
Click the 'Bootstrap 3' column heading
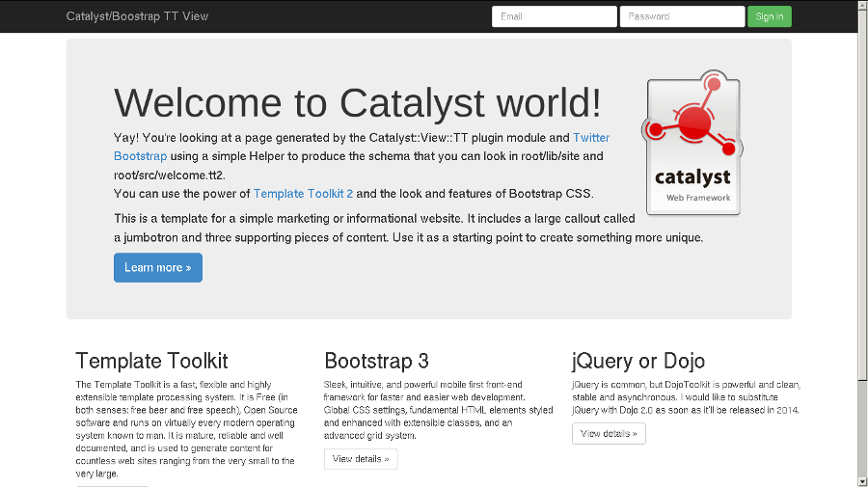[x=376, y=361]
